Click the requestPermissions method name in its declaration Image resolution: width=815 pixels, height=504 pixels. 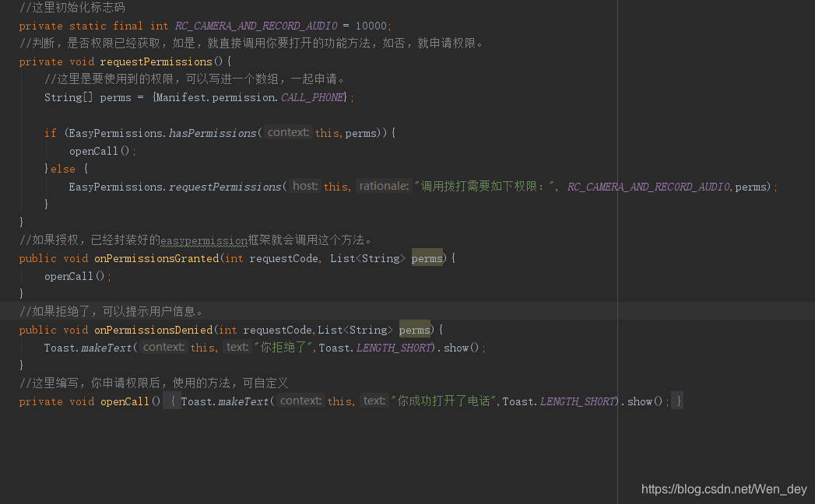point(156,61)
